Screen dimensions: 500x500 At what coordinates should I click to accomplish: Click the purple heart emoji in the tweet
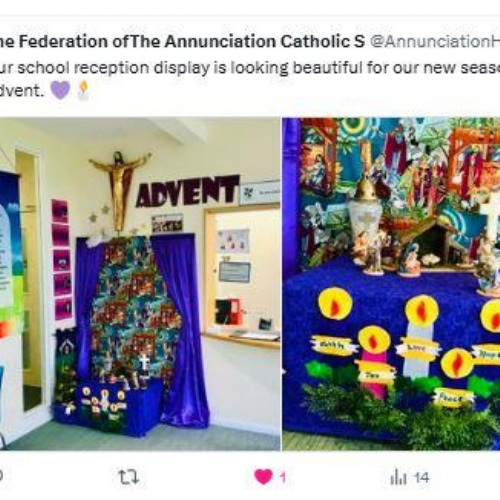click(x=60, y=90)
